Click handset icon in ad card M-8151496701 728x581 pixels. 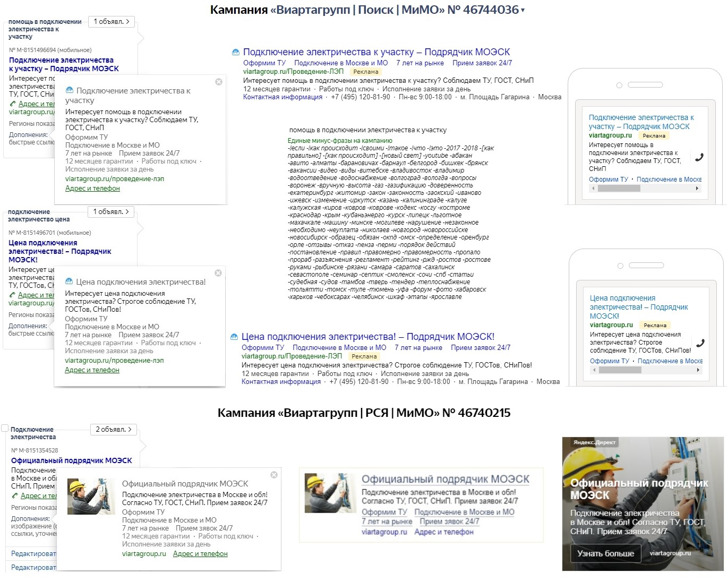tap(12, 295)
